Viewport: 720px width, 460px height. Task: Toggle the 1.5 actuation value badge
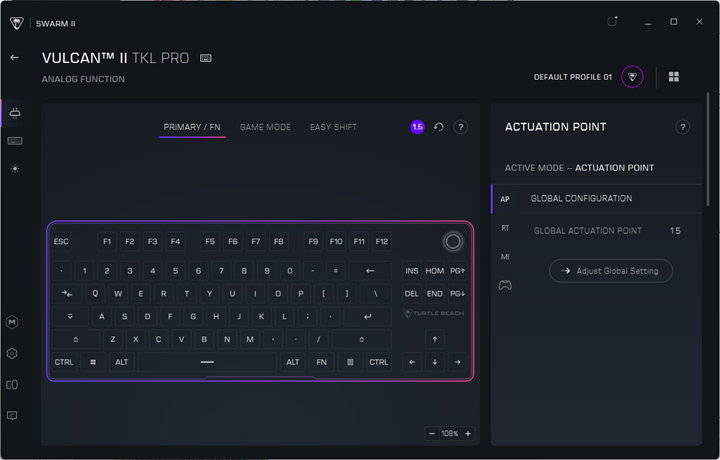pyautogui.click(x=417, y=127)
